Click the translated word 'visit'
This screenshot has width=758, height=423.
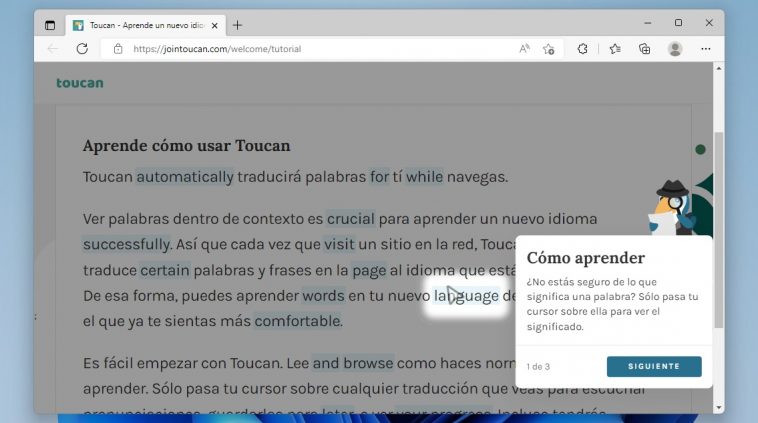[339, 244]
